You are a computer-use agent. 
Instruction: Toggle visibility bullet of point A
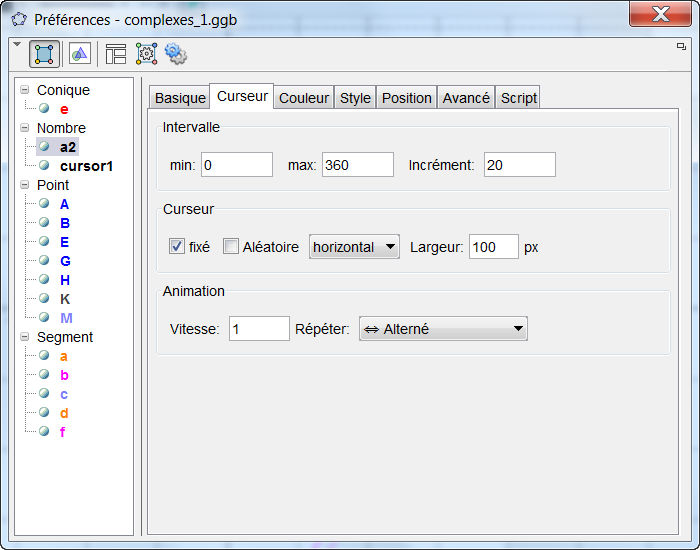point(44,203)
